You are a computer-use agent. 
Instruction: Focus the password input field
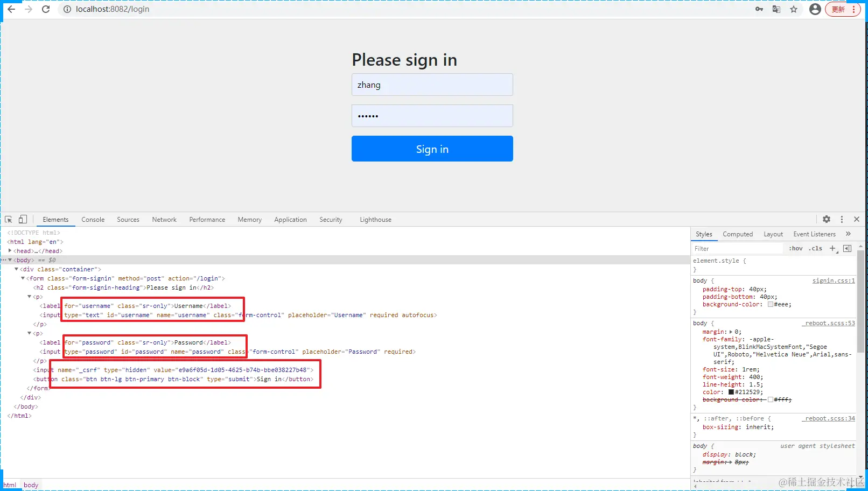432,116
